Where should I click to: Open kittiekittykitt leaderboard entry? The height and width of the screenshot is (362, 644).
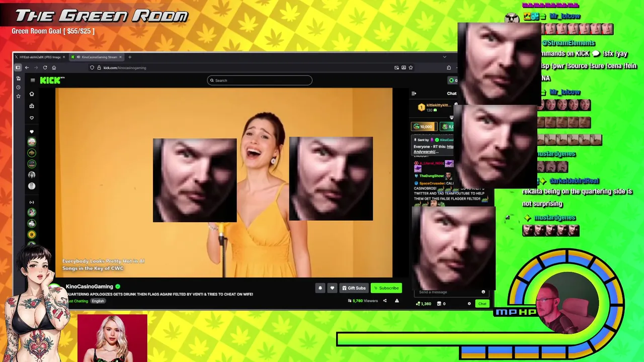[x=436, y=107]
